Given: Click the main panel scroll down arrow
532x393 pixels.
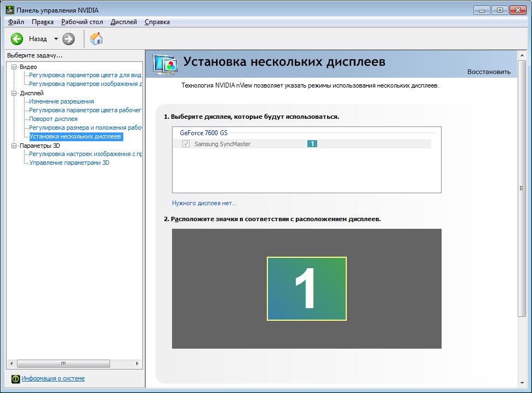Looking at the screenshot, I should (522, 383).
